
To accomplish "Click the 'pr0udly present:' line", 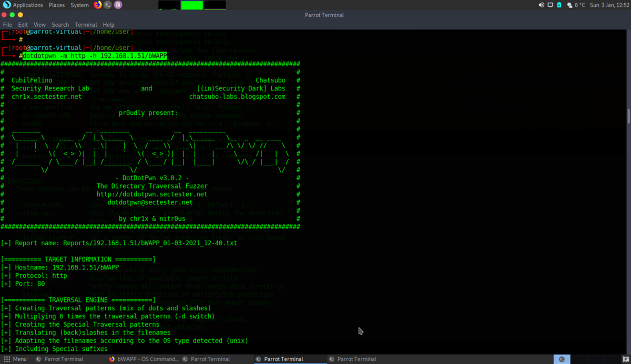I will click(148, 113).
